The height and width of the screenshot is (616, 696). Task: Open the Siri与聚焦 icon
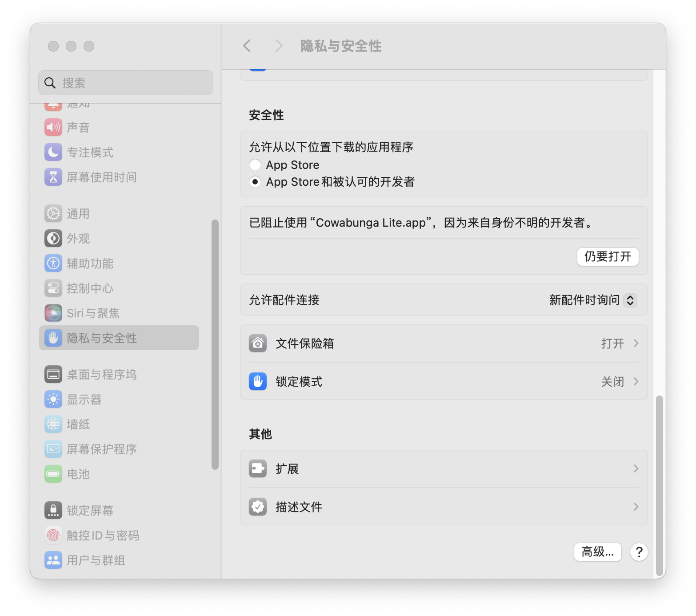coord(53,313)
